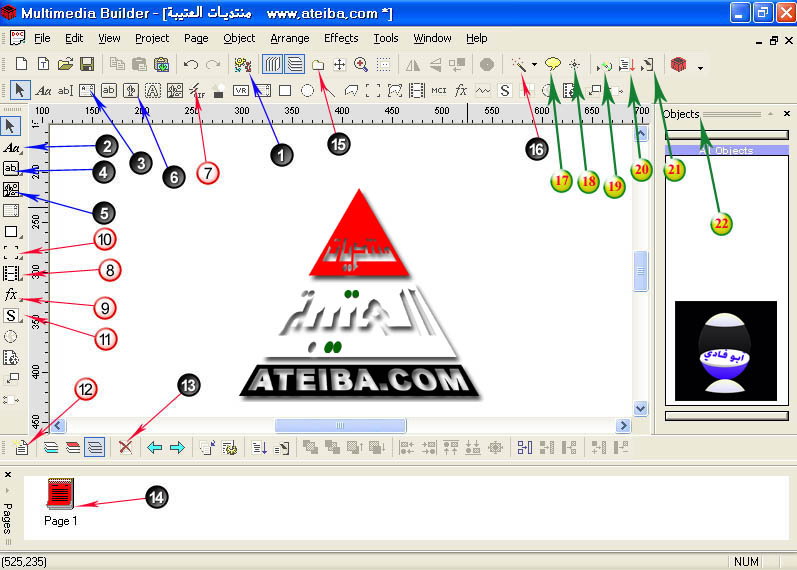Click the magic wand wizard icon
Viewport: 797px width, 570px height.
[x=519, y=65]
